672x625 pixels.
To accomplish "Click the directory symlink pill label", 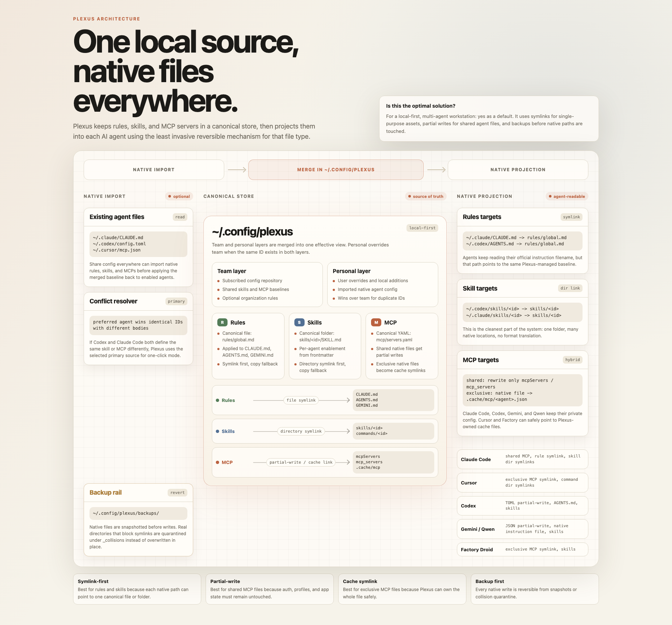I will [x=301, y=431].
